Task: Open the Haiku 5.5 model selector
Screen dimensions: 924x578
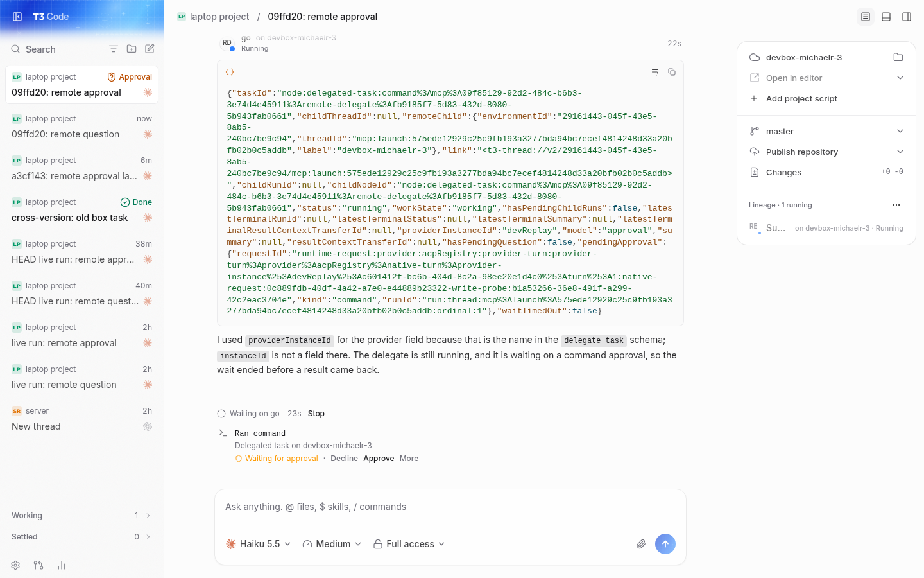Action: [259, 544]
